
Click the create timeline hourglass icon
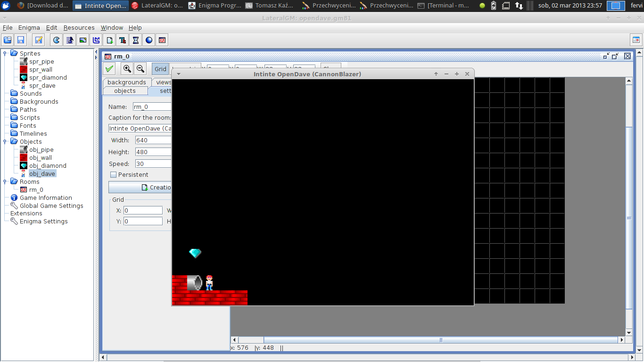pos(136,40)
